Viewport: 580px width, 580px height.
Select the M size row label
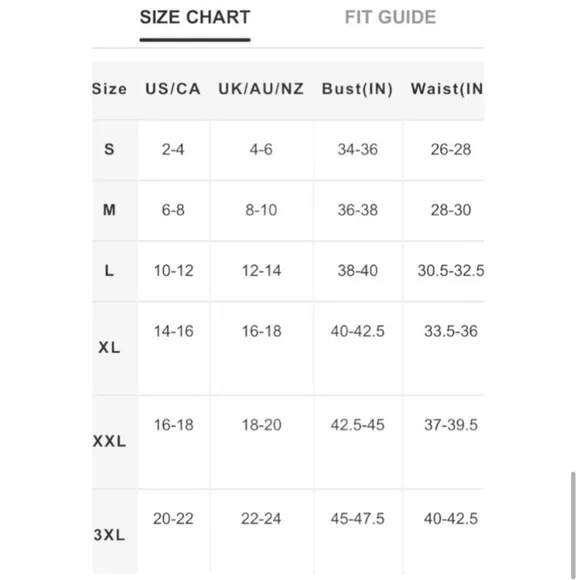[x=109, y=210]
